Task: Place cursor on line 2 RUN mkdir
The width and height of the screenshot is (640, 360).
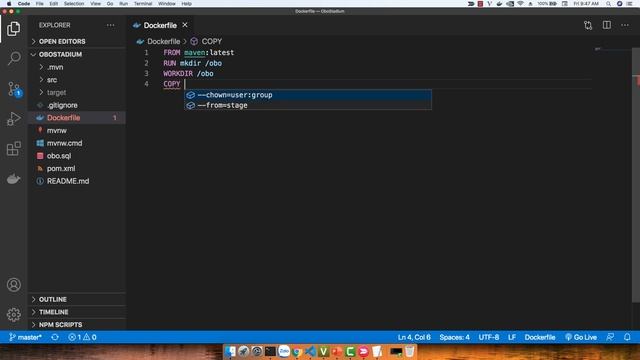Action: point(193,63)
